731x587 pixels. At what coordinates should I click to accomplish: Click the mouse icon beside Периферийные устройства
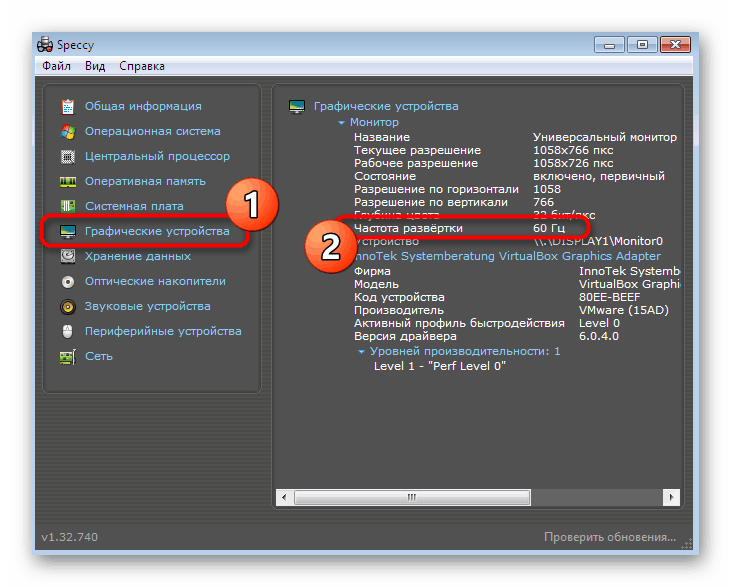(68, 331)
